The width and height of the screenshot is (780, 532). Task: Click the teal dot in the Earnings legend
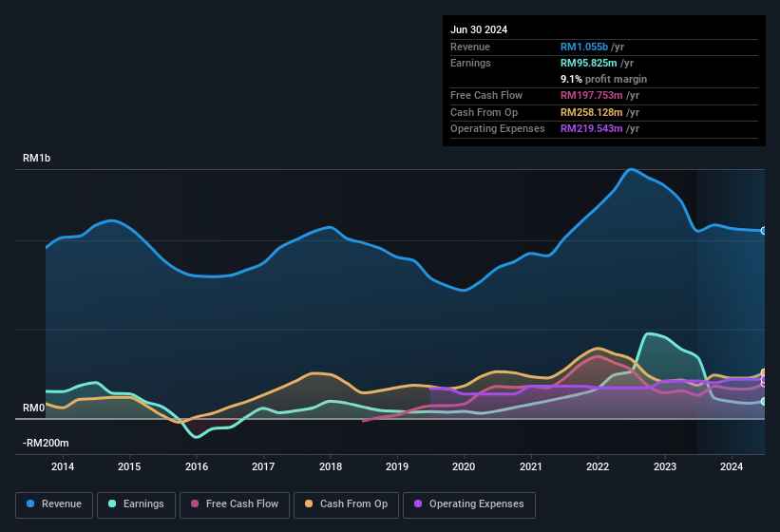tap(113, 504)
